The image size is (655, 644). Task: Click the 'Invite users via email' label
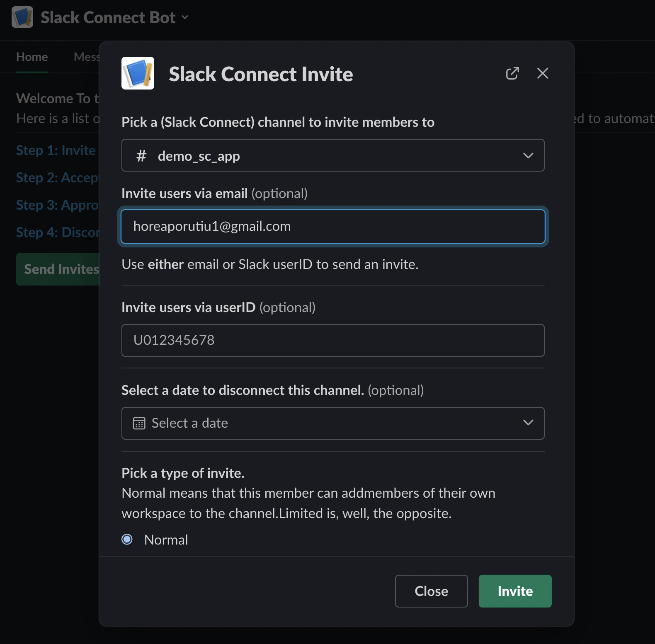184,194
